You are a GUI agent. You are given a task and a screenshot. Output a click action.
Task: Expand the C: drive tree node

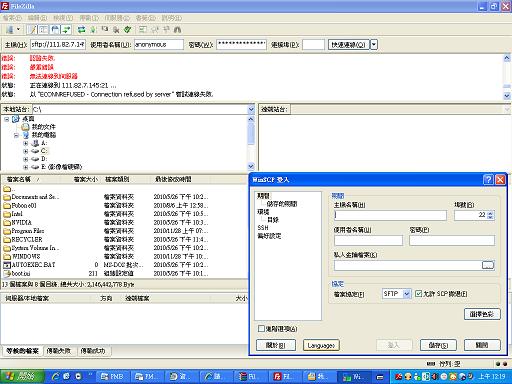click(x=26, y=151)
